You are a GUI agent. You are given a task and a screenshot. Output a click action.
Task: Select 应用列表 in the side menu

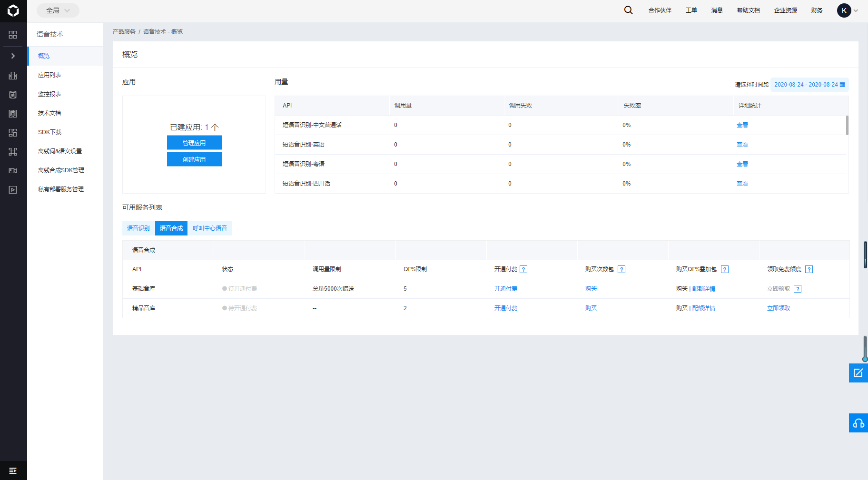pos(66,75)
